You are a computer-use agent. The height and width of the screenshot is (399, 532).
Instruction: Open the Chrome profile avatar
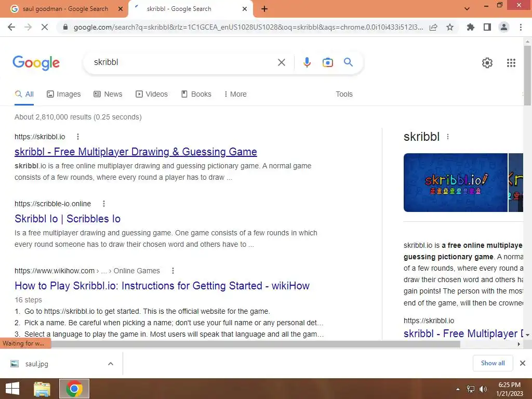(504, 27)
